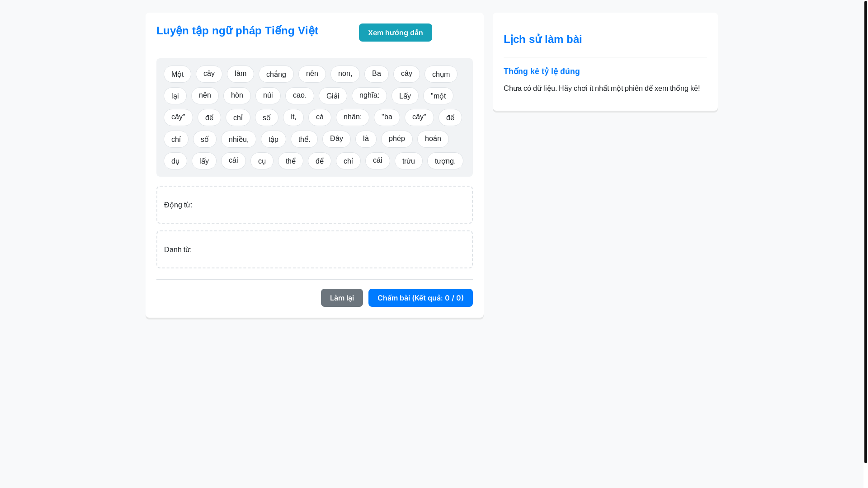
Task: Click the page's vertical scrollbar
Action: [865, 231]
